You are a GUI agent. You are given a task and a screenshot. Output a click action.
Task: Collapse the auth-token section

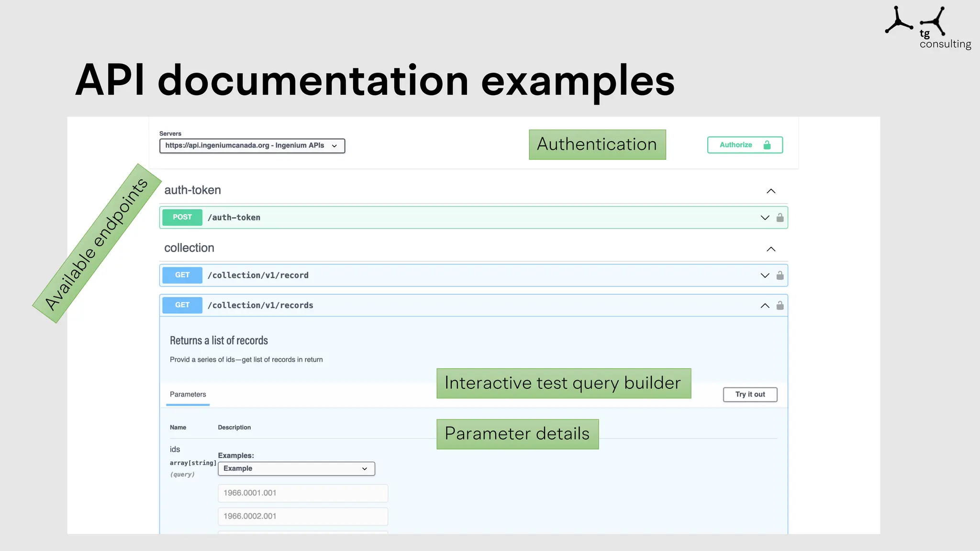(x=771, y=191)
